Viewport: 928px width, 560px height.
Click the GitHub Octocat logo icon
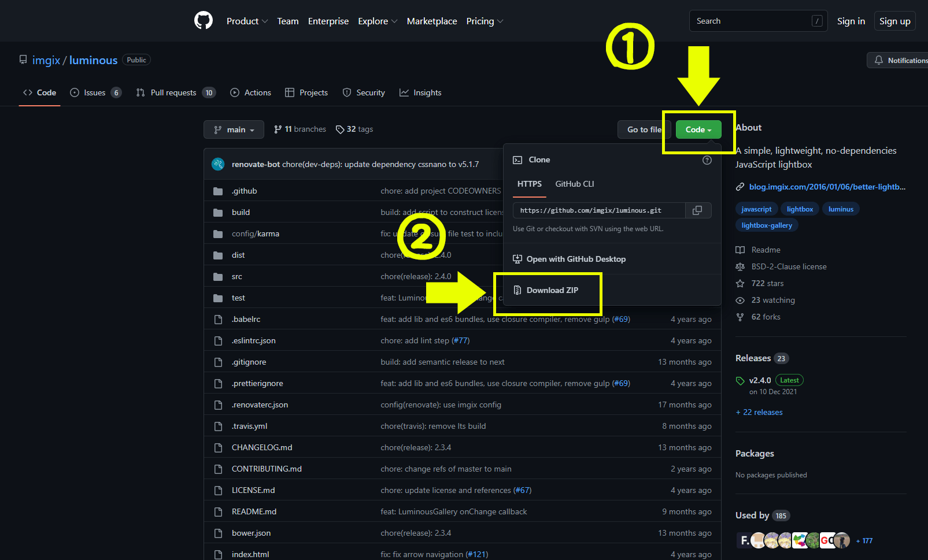pos(204,21)
